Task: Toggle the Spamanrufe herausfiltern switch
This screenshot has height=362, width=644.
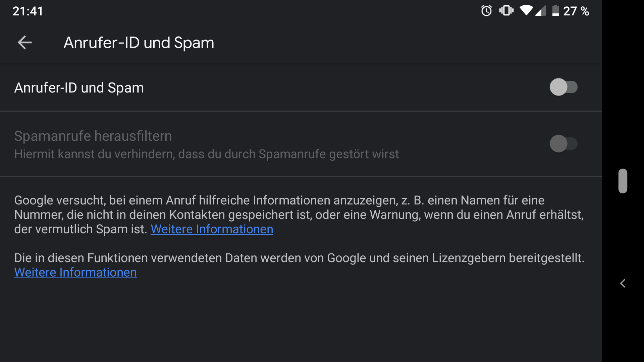Action: coord(563,144)
